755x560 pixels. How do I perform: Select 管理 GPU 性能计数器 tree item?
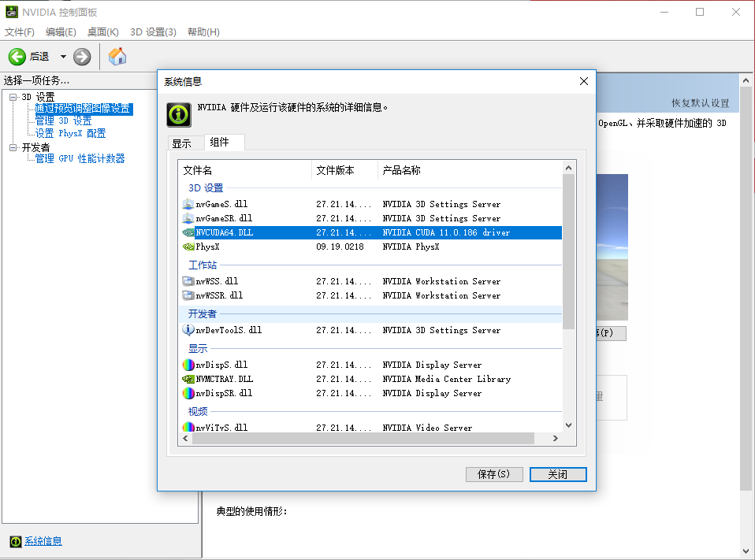(80, 158)
